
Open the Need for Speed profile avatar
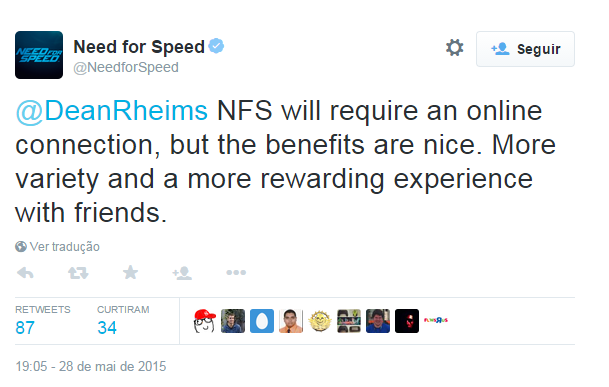(39, 55)
